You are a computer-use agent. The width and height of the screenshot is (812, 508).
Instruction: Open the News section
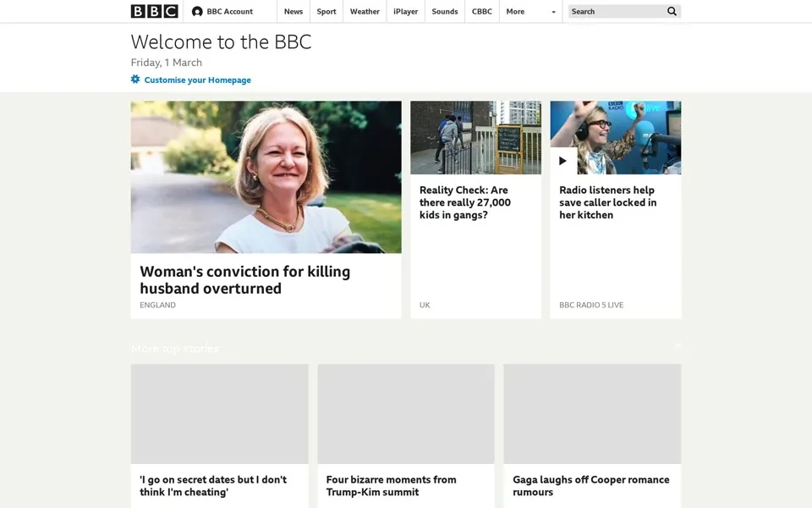(x=294, y=11)
